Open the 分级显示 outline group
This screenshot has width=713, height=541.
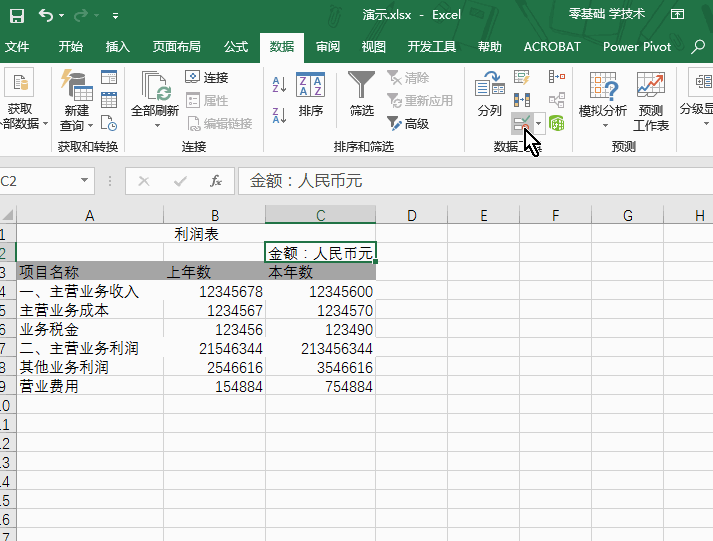[696, 97]
